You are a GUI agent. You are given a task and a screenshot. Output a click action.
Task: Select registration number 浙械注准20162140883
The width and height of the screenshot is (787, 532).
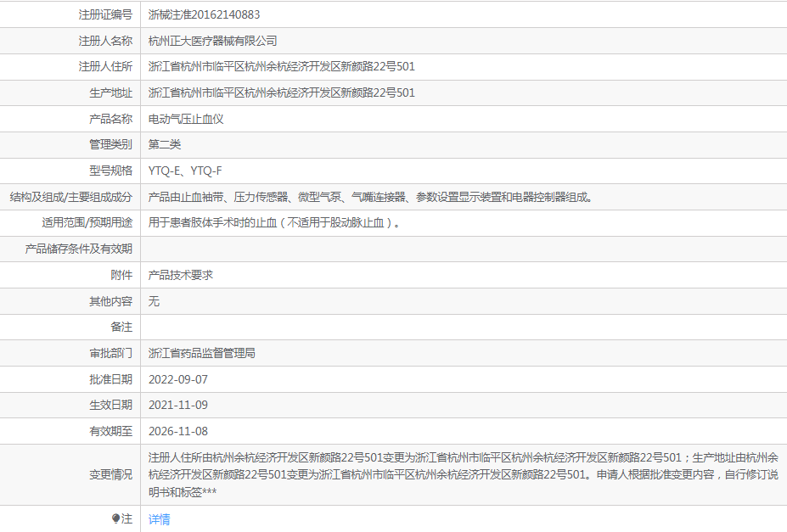click(x=205, y=14)
